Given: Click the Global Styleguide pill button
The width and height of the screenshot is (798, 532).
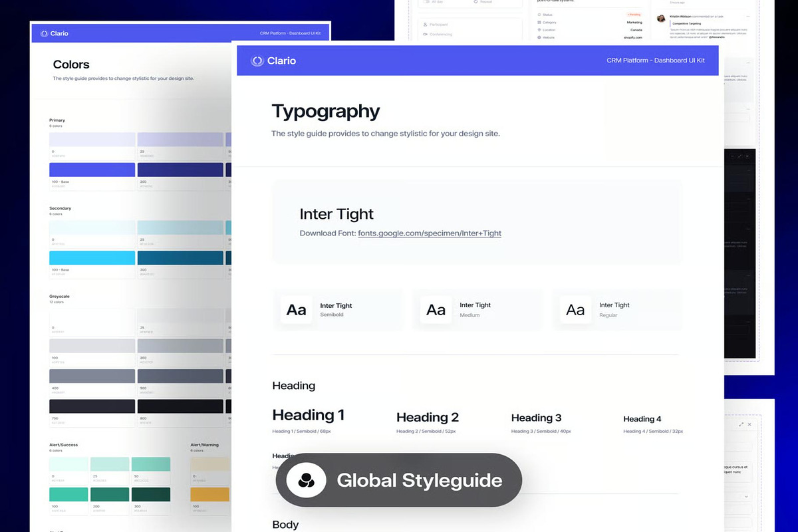Looking at the screenshot, I should click(399, 480).
